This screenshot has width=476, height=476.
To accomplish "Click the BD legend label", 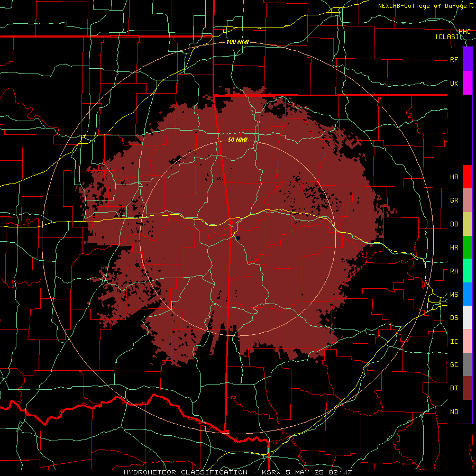I will [x=454, y=224].
